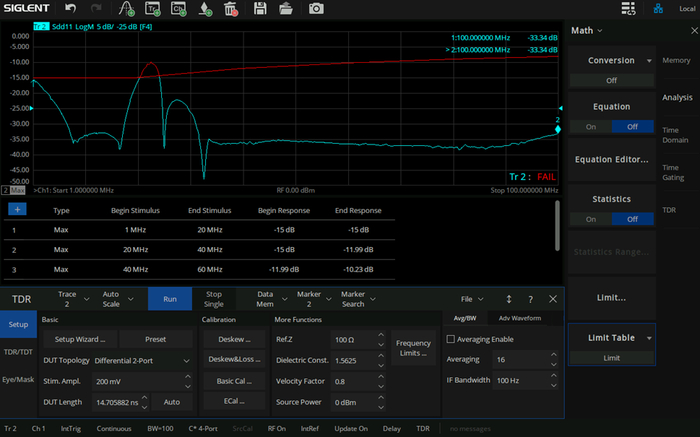This screenshot has height=437, width=700.
Task: Click the open folder icon
Action: click(x=286, y=8)
